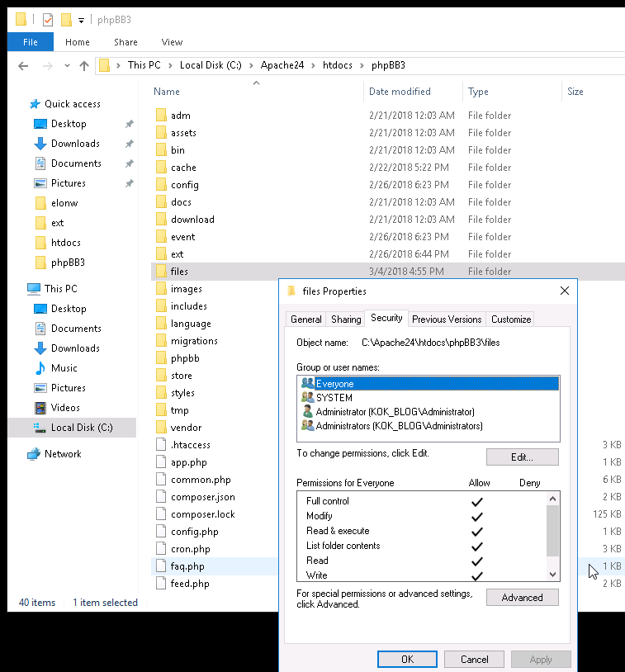Select the language folder icon
The height and width of the screenshot is (672, 625).
click(161, 324)
